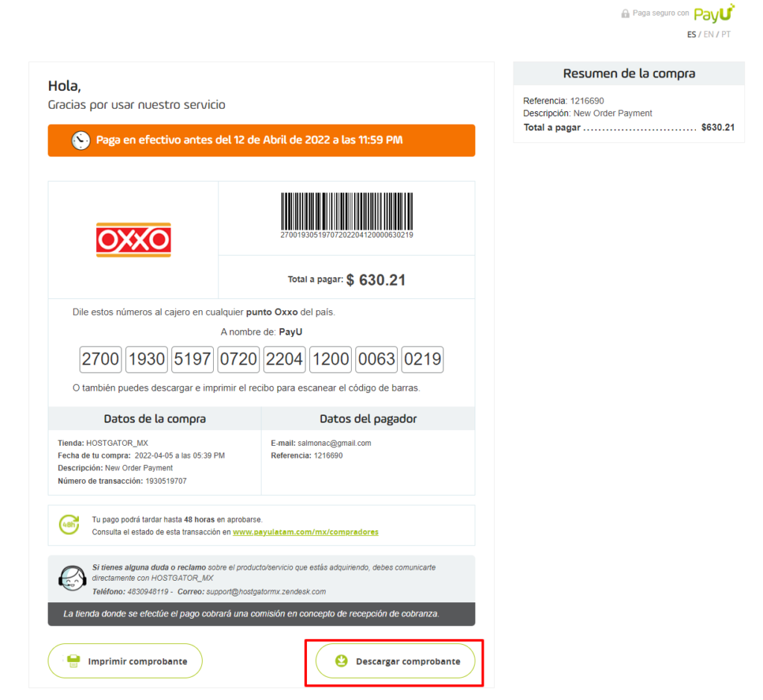Screen dimensions: 763x700
Task: Click the first reference number box 2700
Action: click(101, 359)
